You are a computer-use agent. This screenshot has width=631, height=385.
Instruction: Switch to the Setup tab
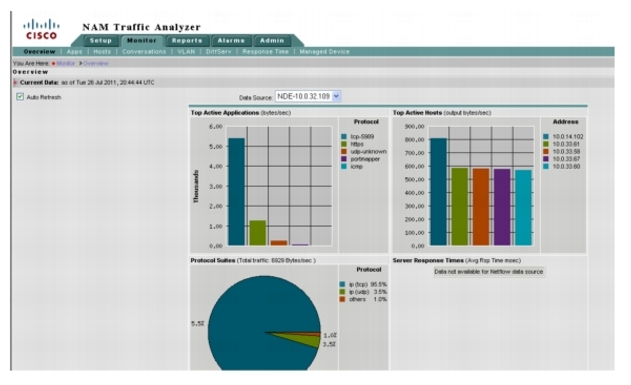pyautogui.click(x=100, y=41)
